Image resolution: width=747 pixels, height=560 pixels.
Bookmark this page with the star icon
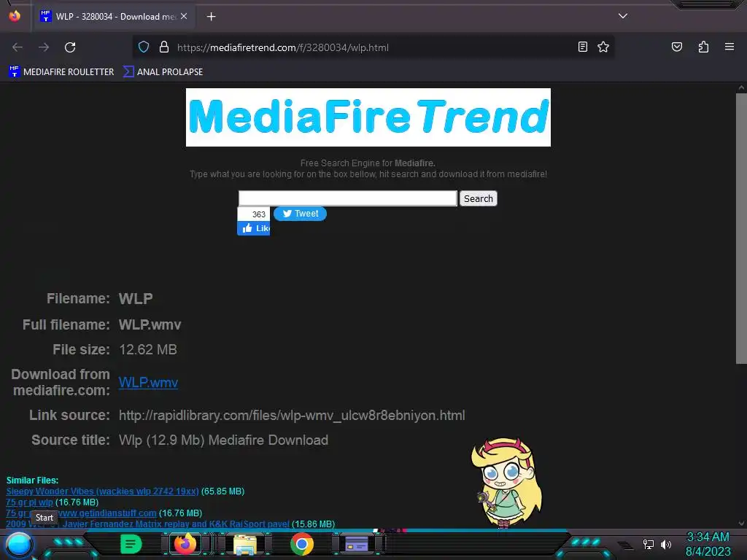point(603,47)
